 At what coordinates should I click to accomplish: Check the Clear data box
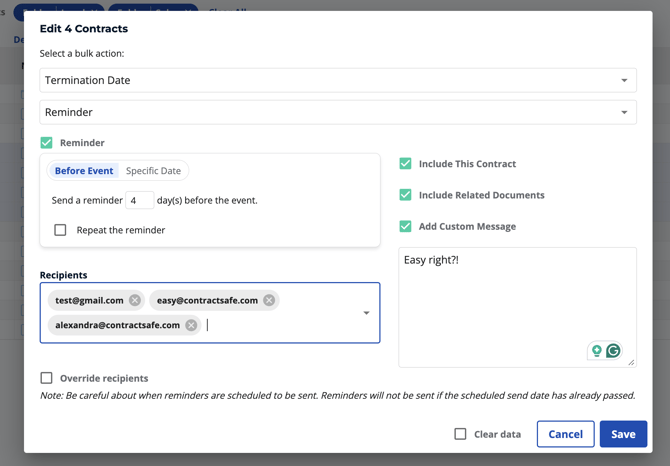click(460, 434)
